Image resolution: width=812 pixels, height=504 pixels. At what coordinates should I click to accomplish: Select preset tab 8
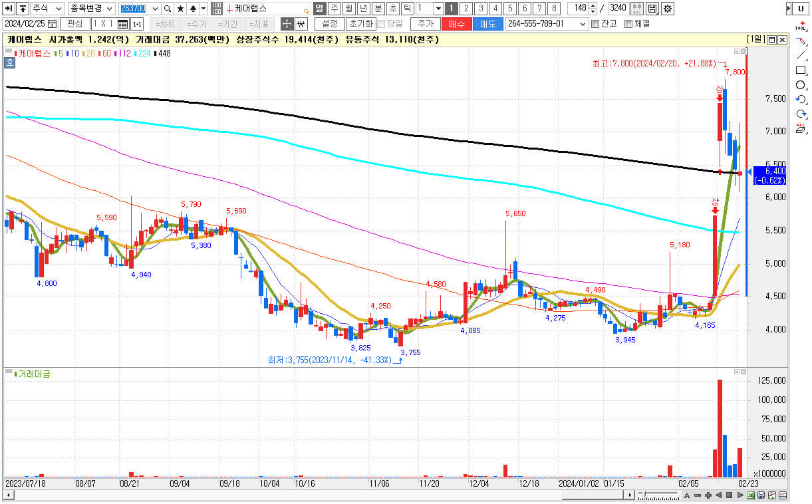tap(554, 9)
